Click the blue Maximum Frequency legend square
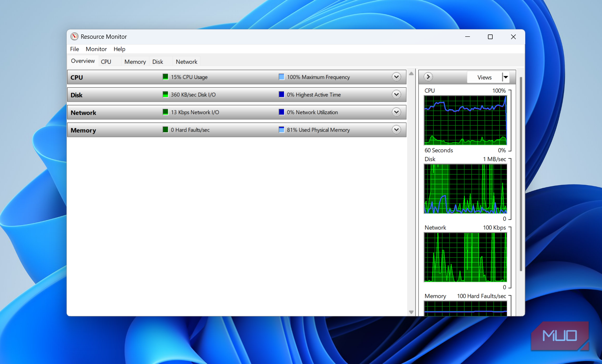 click(281, 77)
